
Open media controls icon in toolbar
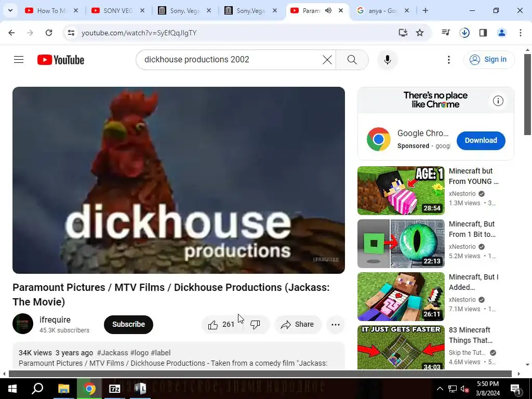tap(445, 33)
